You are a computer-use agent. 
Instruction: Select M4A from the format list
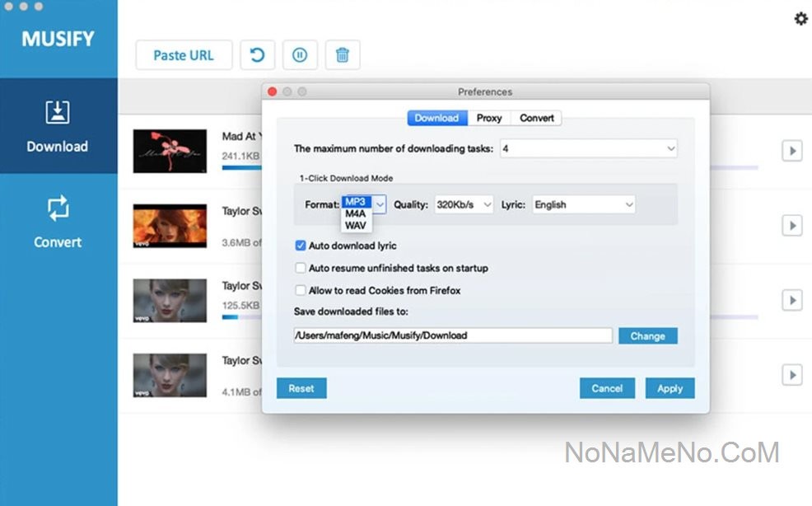[x=356, y=213]
